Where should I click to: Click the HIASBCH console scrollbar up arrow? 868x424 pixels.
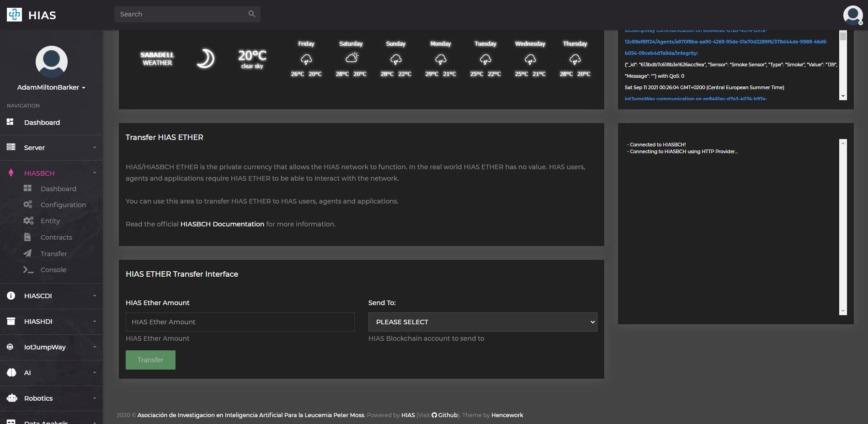pos(843,143)
